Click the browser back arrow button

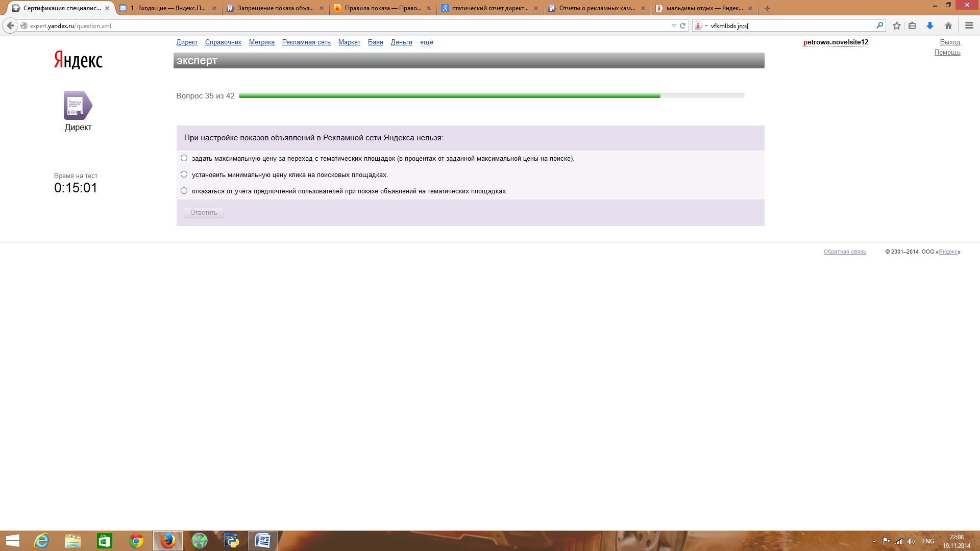coord(10,26)
